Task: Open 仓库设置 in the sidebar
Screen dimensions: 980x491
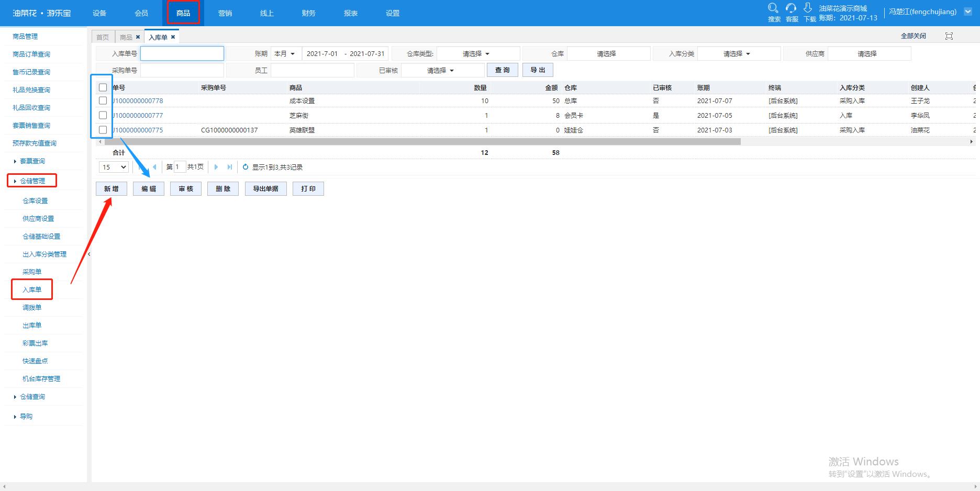Action: click(x=35, y=200)
